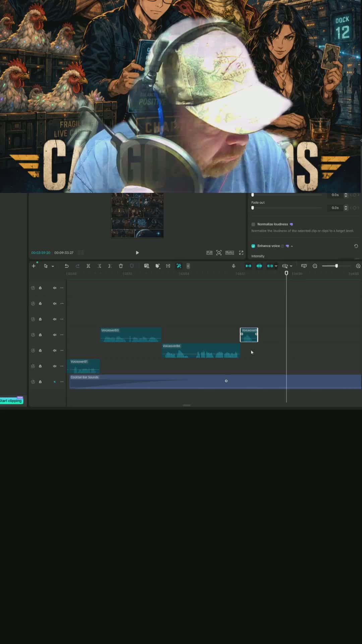Toggle the highlighted cyan wand tool
Viewport: 362px width, 644px height.
tap(179, 266)
